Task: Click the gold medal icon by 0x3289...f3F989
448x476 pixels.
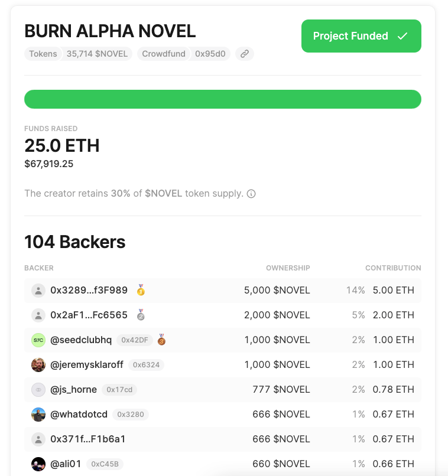Action: [141, 290]
